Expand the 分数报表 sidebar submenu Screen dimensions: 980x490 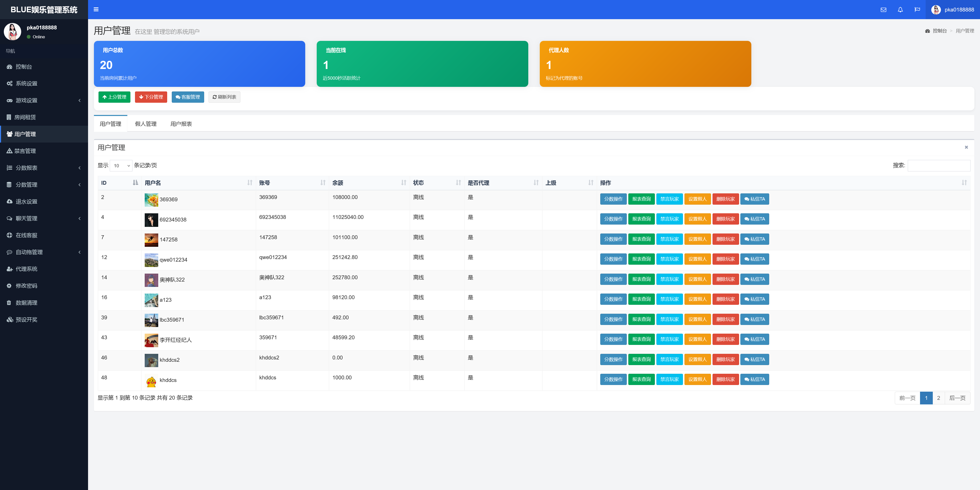point(44,168)
